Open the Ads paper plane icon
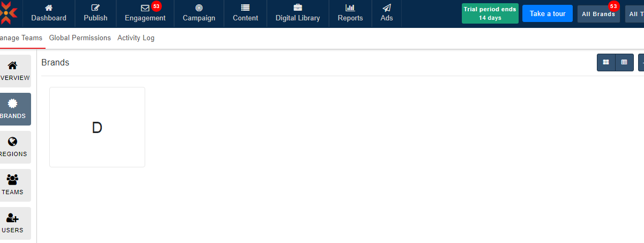The height and width of the screenshot is (243, 644). point(386,8)
